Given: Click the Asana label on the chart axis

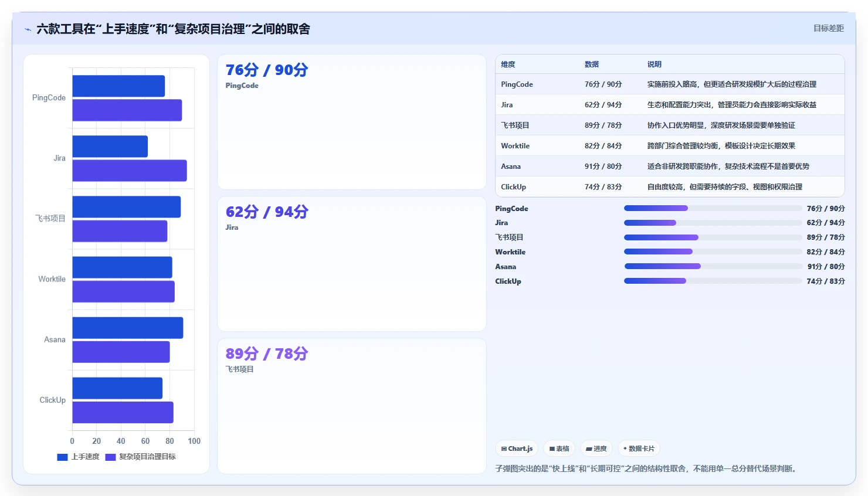Looking at the screenshot, I should tap(55, 339).
